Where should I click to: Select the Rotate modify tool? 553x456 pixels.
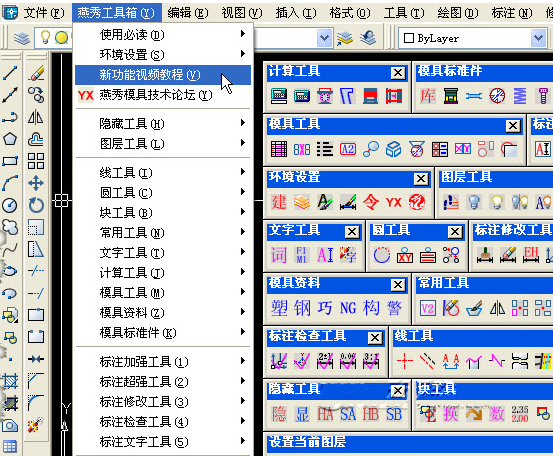[36, 205]
